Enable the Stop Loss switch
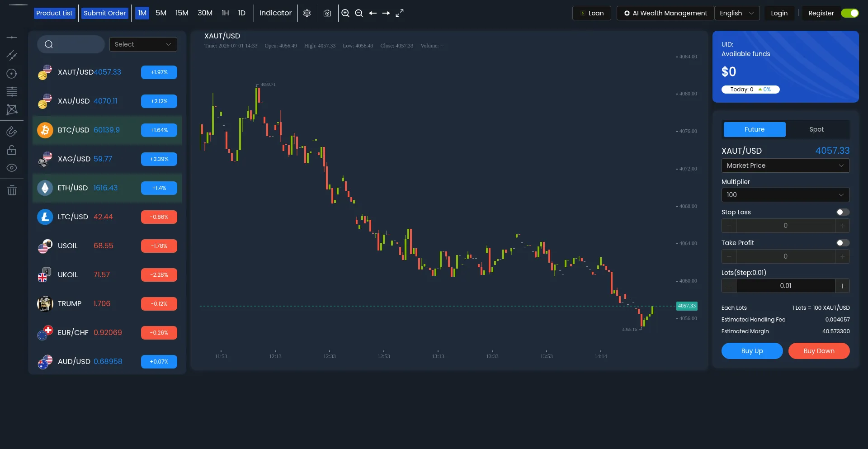The height and width of the screenshot is (449, 868). 843,212
